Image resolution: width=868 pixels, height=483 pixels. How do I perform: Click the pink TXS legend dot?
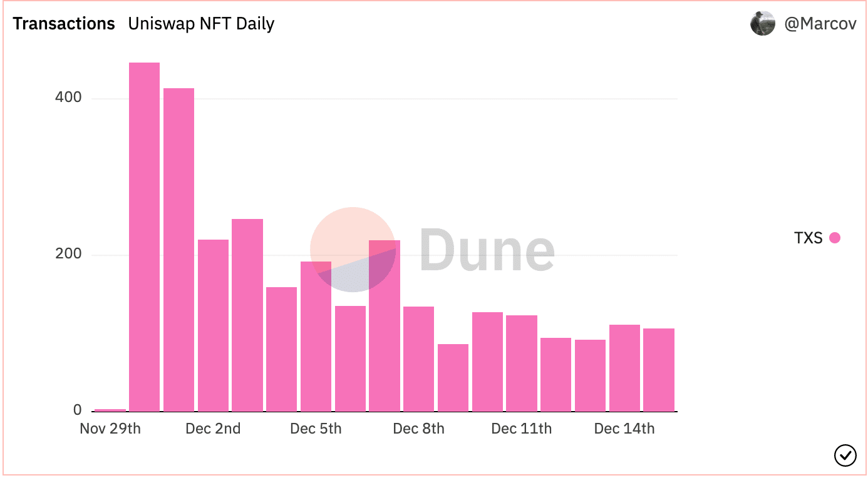[x=834, y=238]
